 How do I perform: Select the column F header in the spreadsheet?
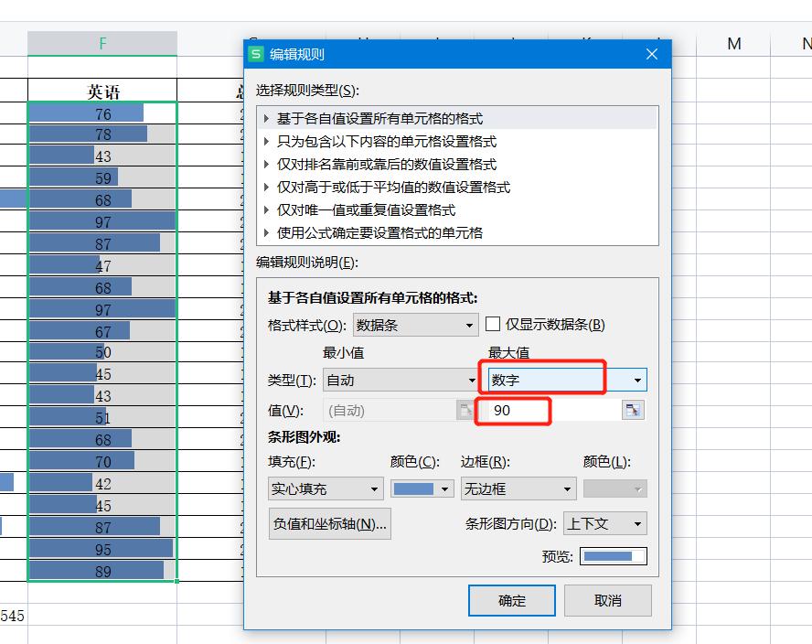point(101,42)
